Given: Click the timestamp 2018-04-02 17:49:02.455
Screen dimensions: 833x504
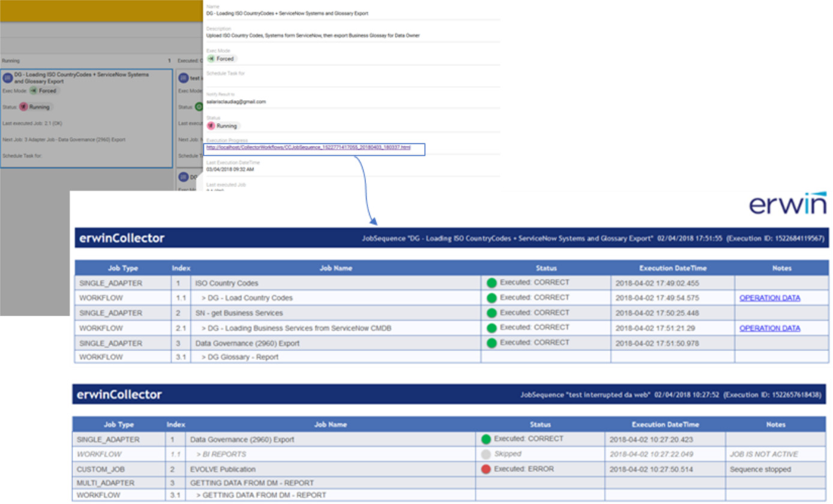Looking at the screenshot, I should pos(657,283).
